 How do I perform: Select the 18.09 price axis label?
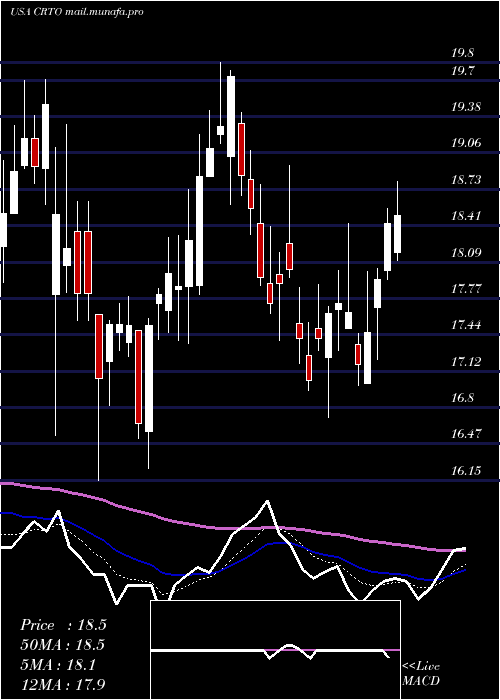466,253
